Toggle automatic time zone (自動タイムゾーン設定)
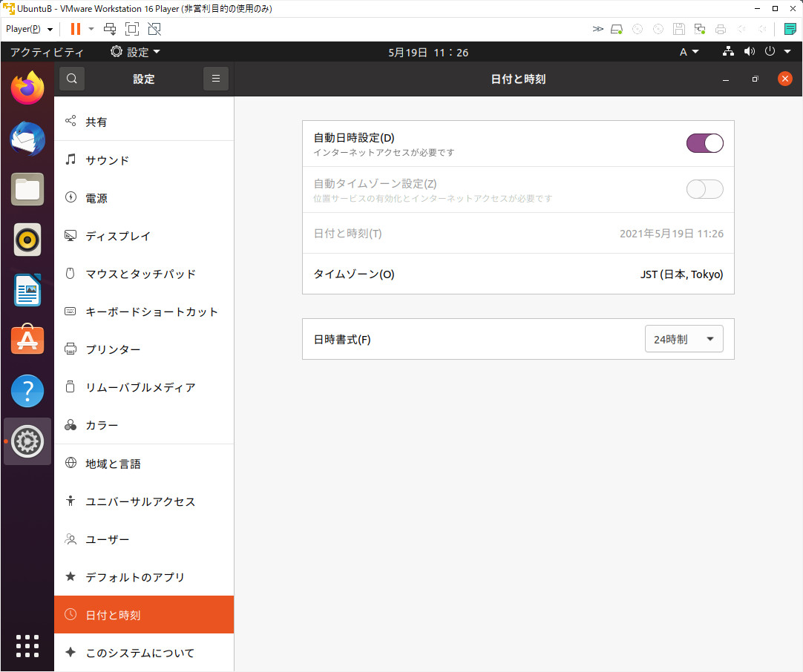Screen dimensions: 803x672 pyautogui.click(x=705, y=189)
